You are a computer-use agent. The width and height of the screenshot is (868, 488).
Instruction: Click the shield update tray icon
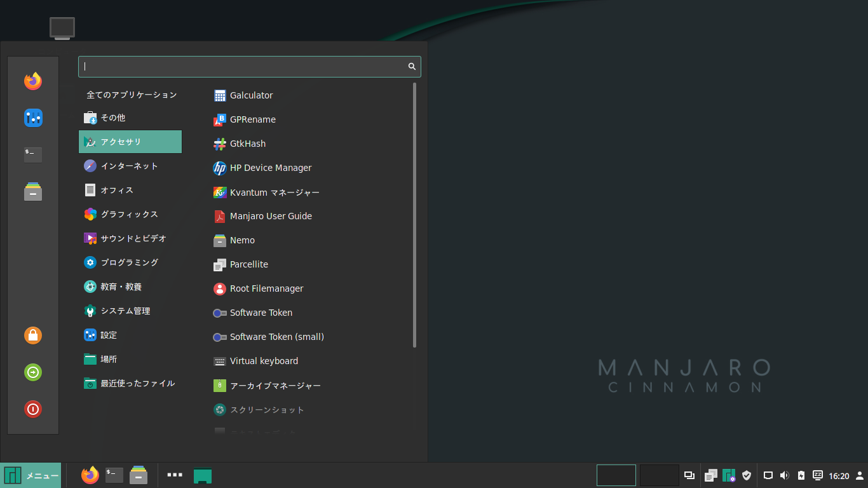click(x=747, y=475)
